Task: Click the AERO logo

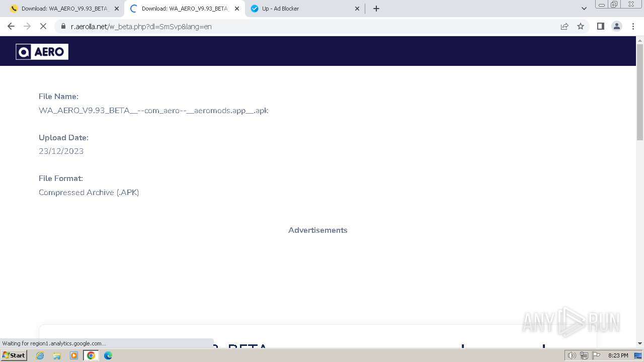Action: [42, 52]
